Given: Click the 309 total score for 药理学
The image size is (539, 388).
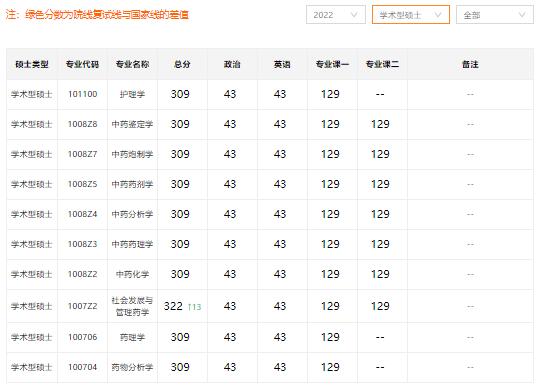Looking at the screenshot, I should (180, 337).
